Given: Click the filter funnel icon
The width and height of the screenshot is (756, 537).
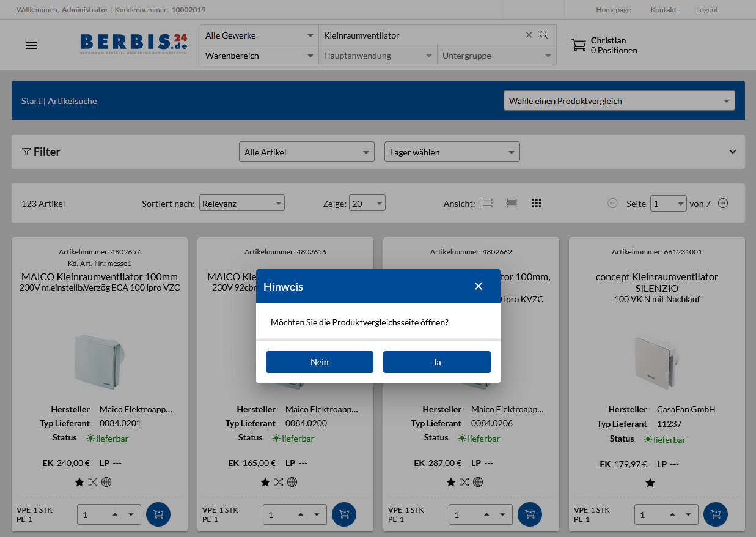Looking at the screenshot, I should [26, 152].
